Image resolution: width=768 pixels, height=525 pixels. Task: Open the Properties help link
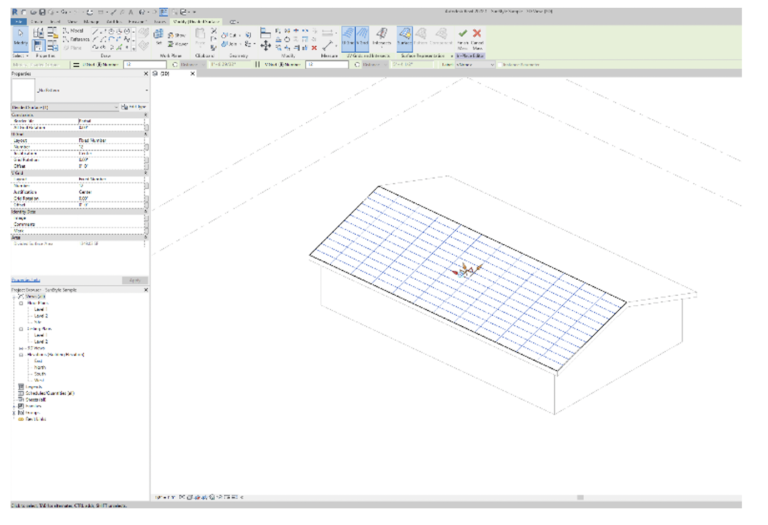[x=25, y=280]
